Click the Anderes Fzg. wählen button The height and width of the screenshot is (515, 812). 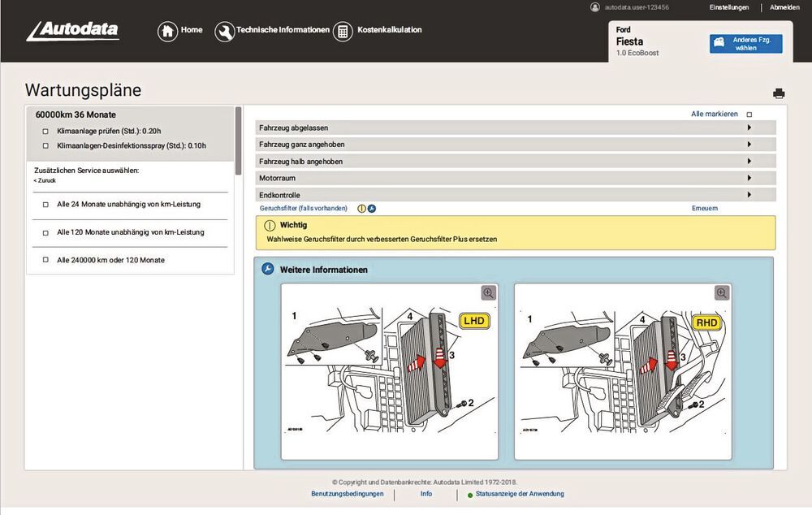[x=745, y=43]
